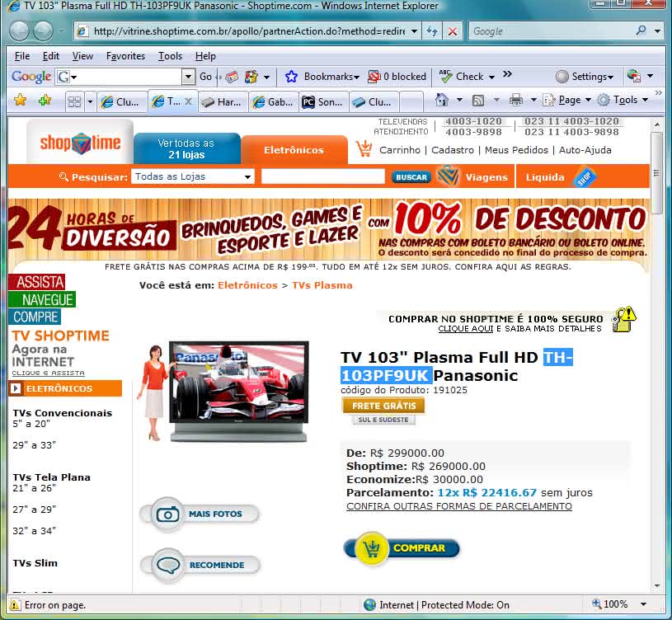Click the zoom level magnifier icon
The image size is (672, 620).
(597, 604)
